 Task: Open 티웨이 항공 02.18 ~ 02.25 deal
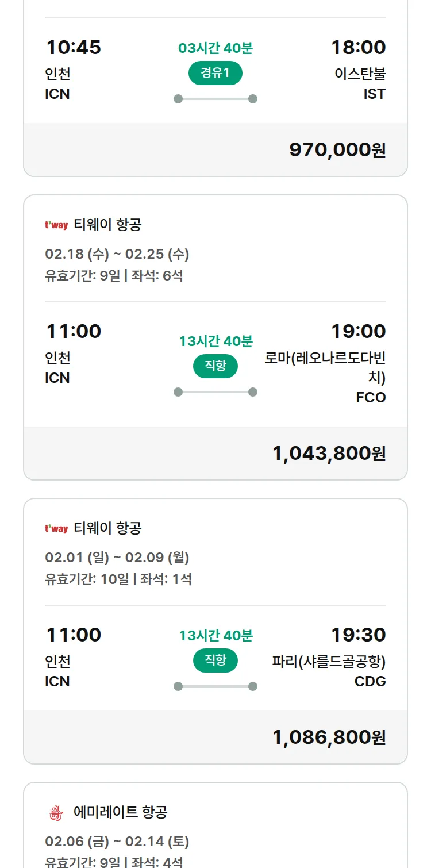[117, 254]
